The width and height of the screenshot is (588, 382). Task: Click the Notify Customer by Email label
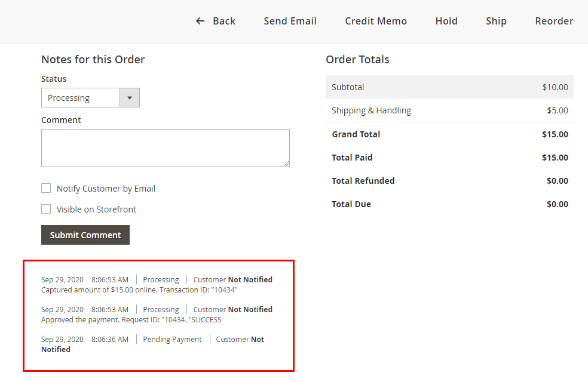[x=106, y=189]
